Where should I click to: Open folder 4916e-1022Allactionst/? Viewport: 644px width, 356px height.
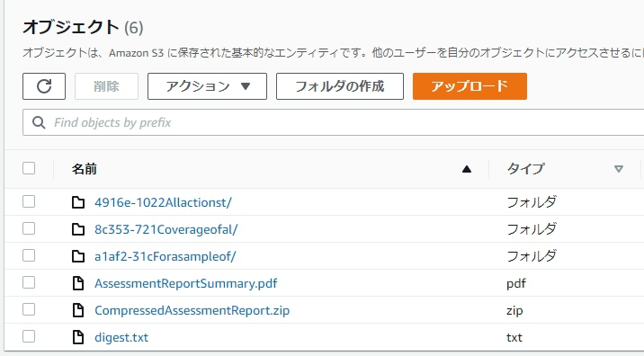click(163, 202)
